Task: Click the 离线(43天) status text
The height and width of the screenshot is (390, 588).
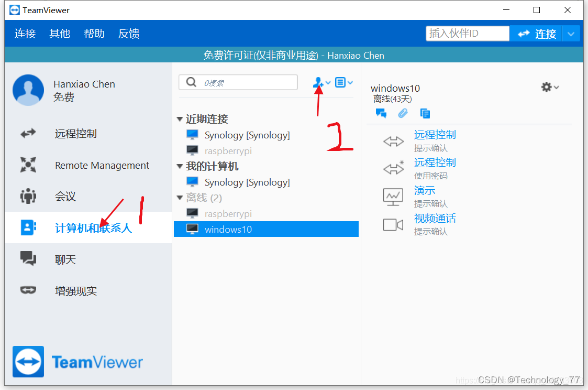Action: (x=393, y=99)
